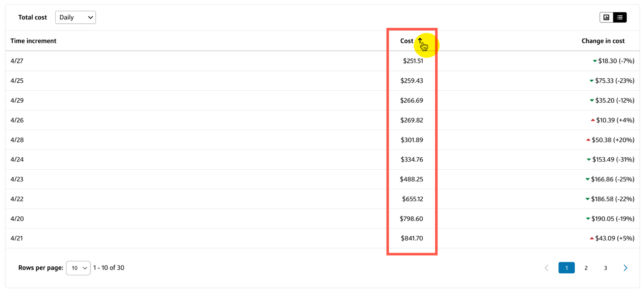
Task: Open the Rows per page dropdown
Action: pyautogui.click(x=78, y=268)
